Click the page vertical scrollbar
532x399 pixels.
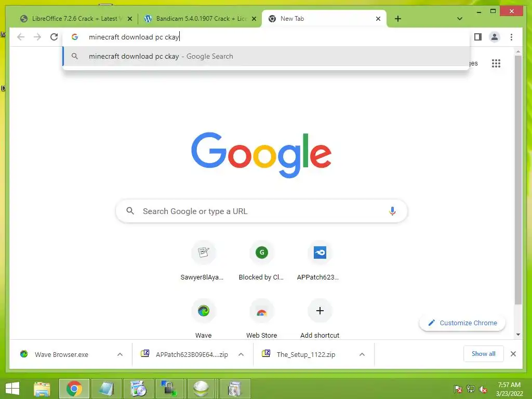pos(518,180)
